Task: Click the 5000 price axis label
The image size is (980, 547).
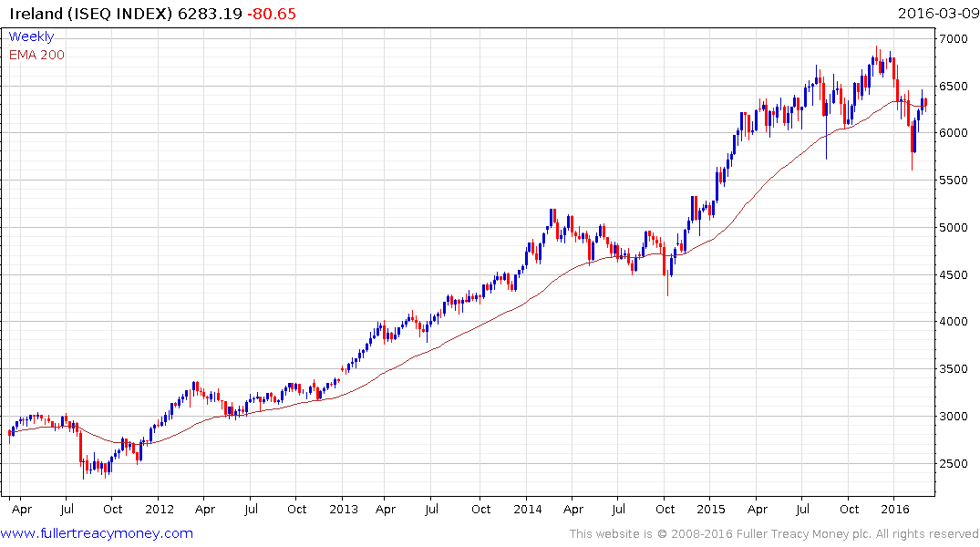Action: [954, 228]
